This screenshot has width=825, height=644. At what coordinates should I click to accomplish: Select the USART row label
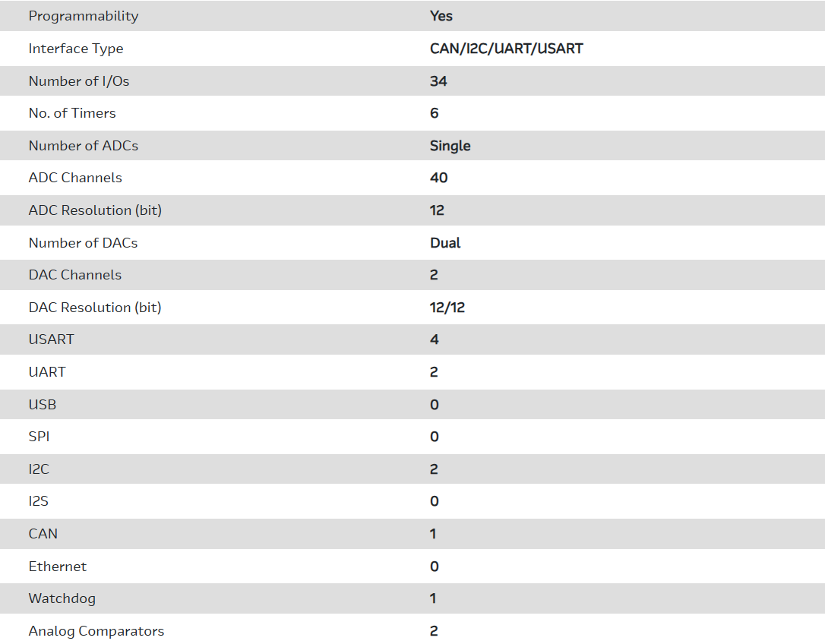coord(52,339)
